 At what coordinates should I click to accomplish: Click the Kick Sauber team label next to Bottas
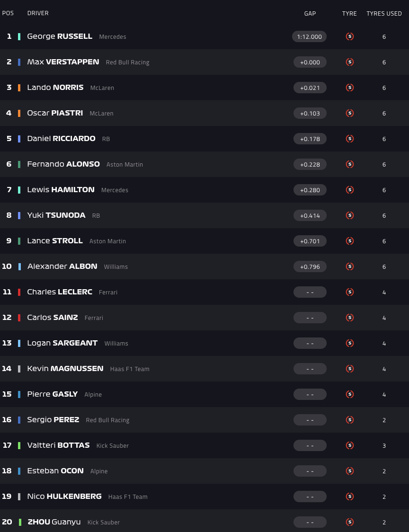pyautogui.click(x=112, y=446)
